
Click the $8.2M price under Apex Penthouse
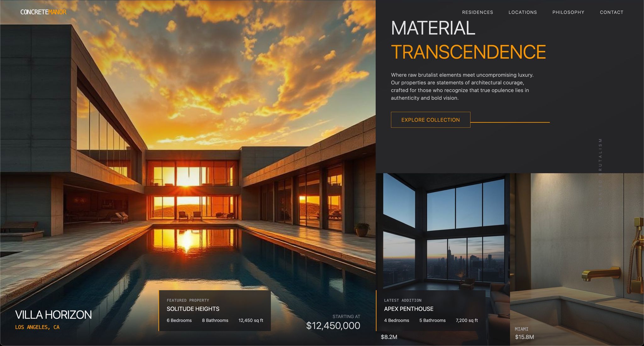pyautogui.click(x=389, y=337)
